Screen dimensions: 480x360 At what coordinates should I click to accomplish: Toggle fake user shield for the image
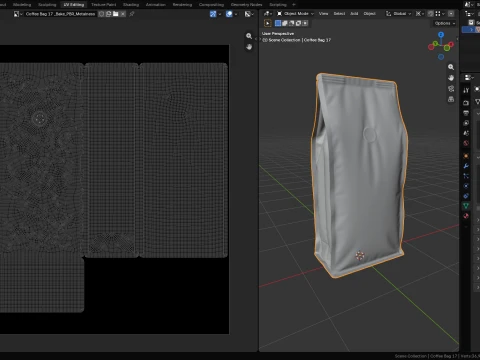point(101,14)
